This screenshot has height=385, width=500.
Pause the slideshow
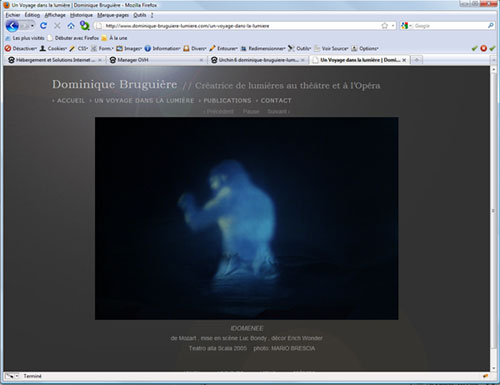pyautogui.click(x=251, y=112)
